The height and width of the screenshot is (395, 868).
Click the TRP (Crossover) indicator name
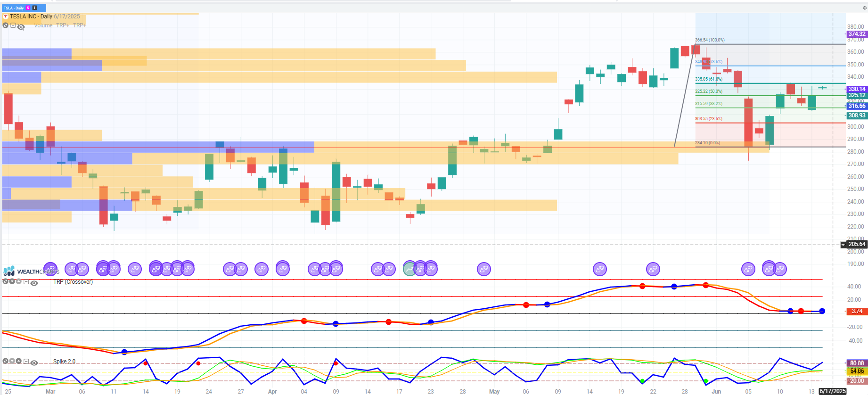73,282
